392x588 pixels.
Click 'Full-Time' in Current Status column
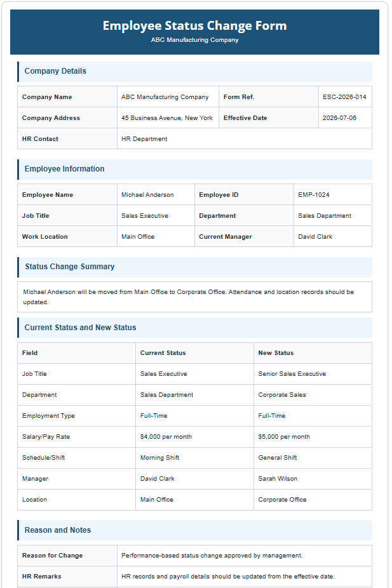point(154,416)
